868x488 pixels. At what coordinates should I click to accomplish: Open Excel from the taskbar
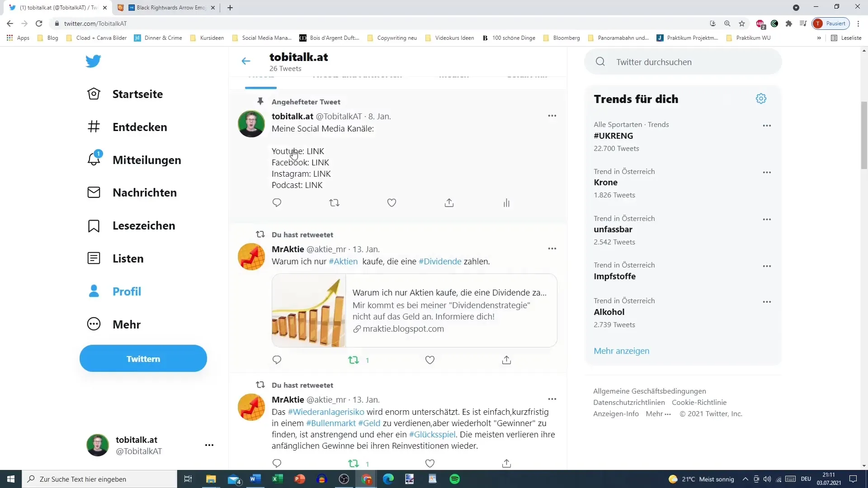click(278, 479)
